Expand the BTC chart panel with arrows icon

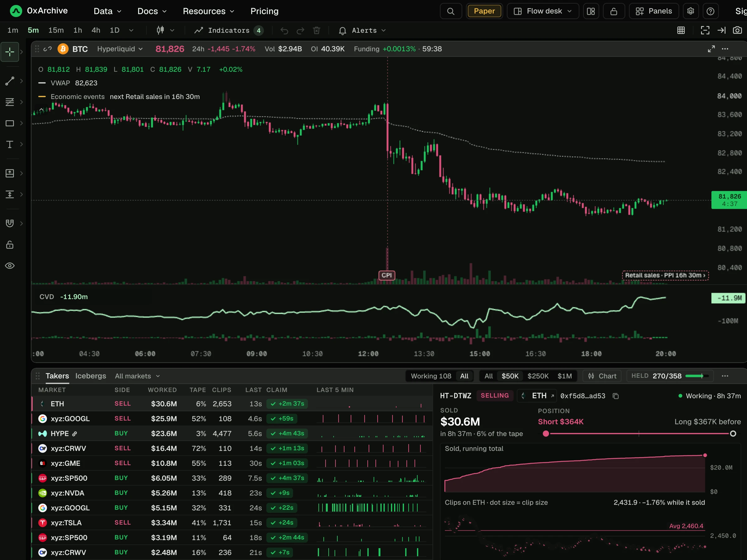(x=711, y=49)
